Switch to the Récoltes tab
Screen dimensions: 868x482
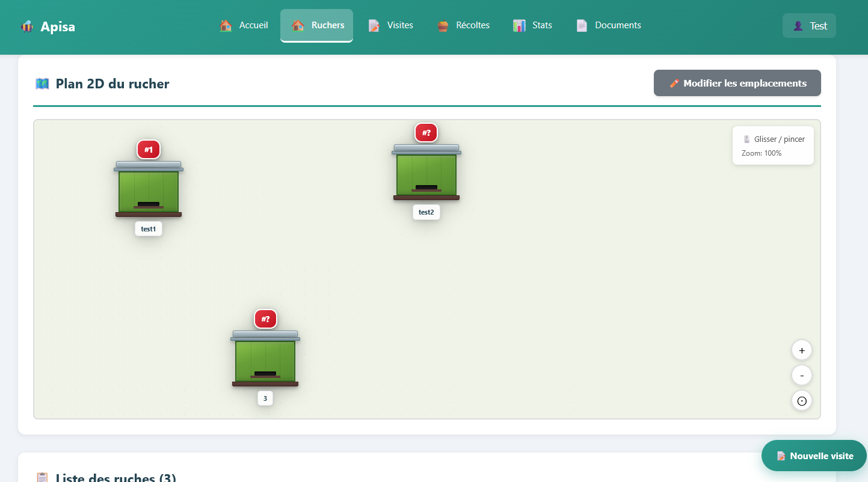[x=463, y=25]
